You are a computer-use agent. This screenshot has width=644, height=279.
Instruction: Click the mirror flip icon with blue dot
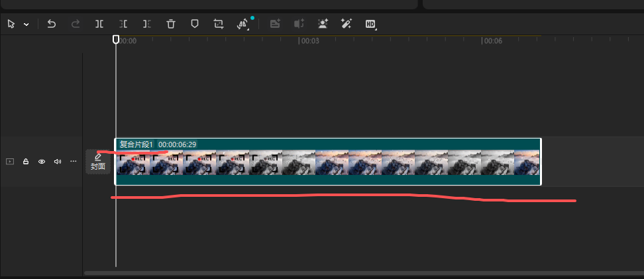242,24
